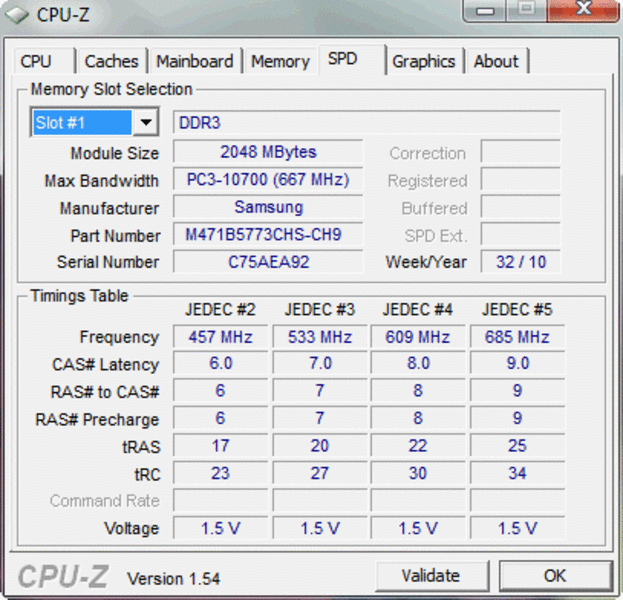Click the empty SPD Ext. field

521,234
